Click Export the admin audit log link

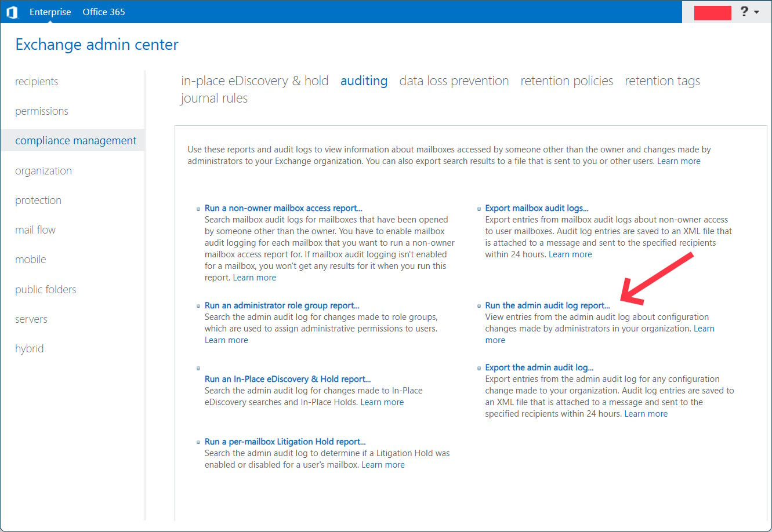pyautogui.click(x=539, y=367)
